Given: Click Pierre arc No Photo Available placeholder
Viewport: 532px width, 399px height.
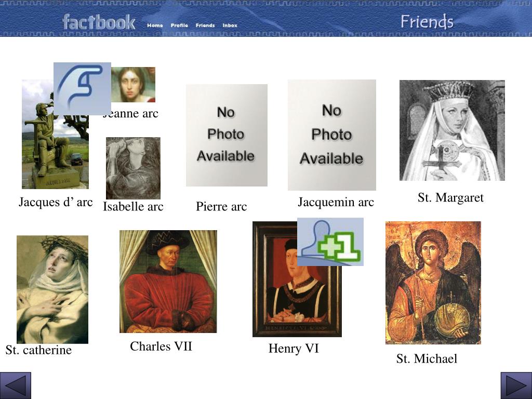Looking at the screenshot, I should [227, 135].
